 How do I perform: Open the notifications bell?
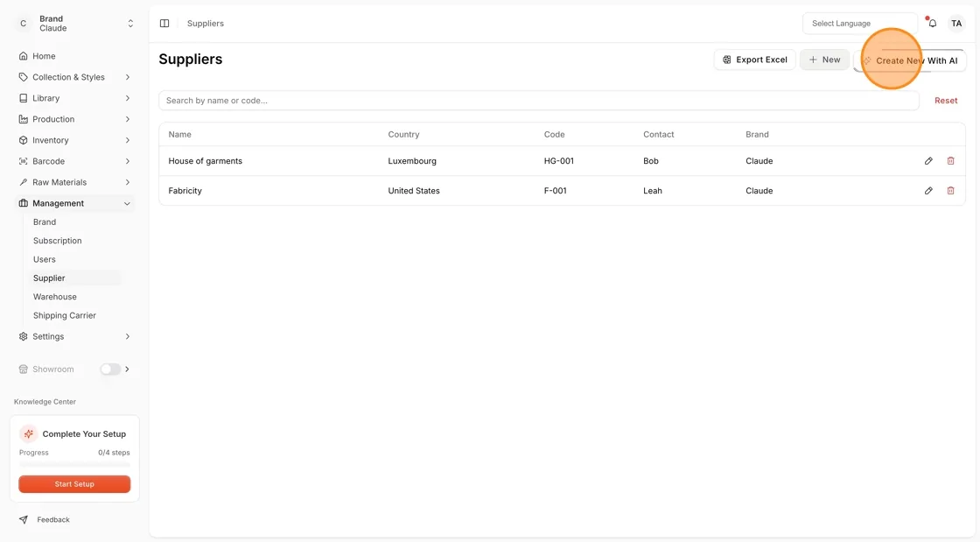932,23
